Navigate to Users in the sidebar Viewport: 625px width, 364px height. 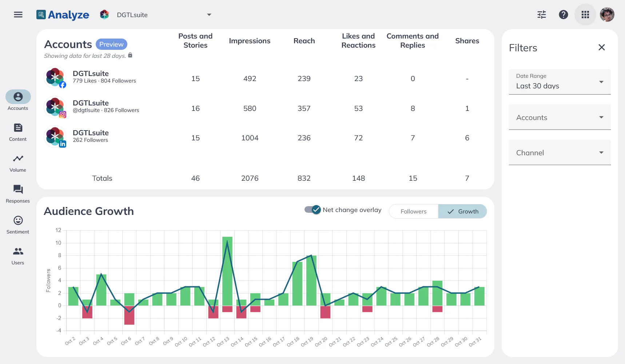pyautogui.click(x=18, y=256)
